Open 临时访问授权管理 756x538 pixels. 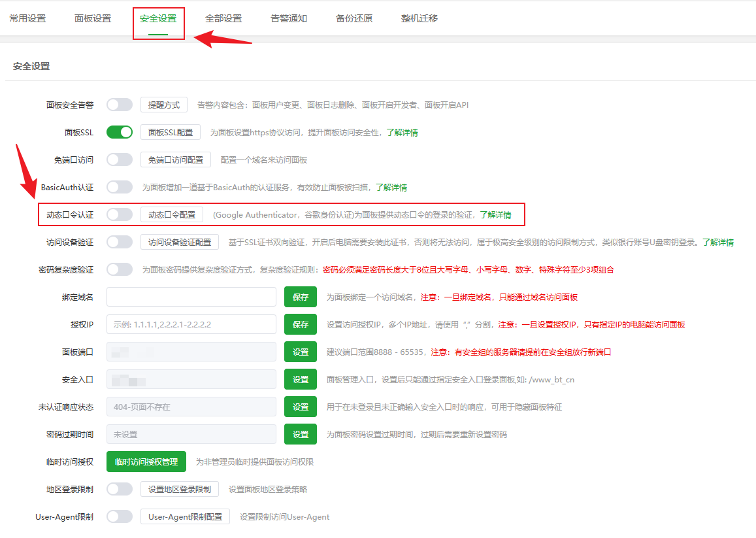[146, 462]
